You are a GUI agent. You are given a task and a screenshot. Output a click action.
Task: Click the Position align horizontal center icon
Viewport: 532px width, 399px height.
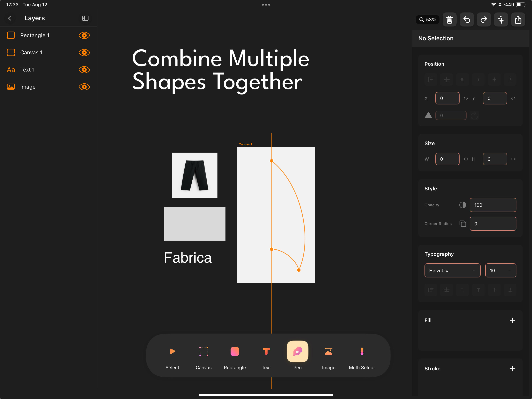(x=447, y=79)
